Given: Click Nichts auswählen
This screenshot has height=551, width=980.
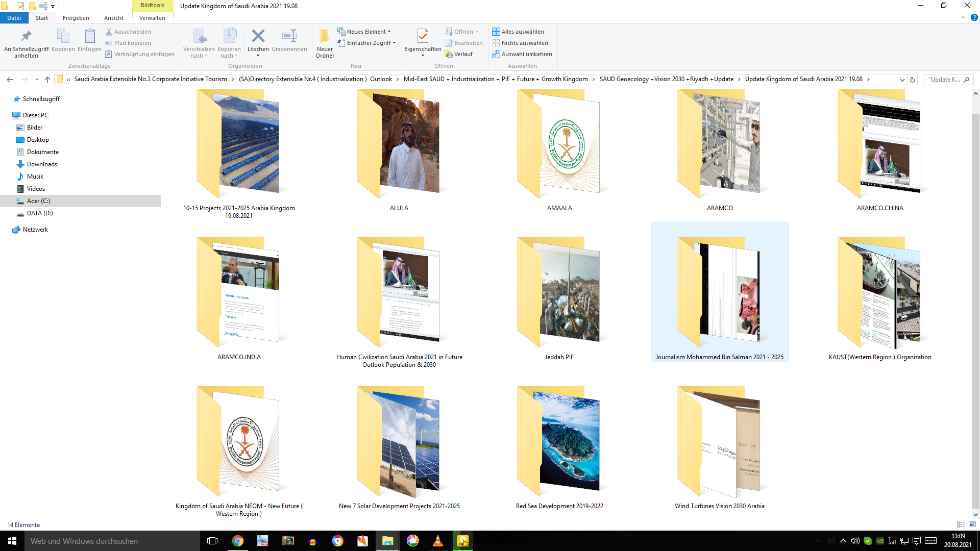Looking at the screenshot, I should tap(520, 43).
